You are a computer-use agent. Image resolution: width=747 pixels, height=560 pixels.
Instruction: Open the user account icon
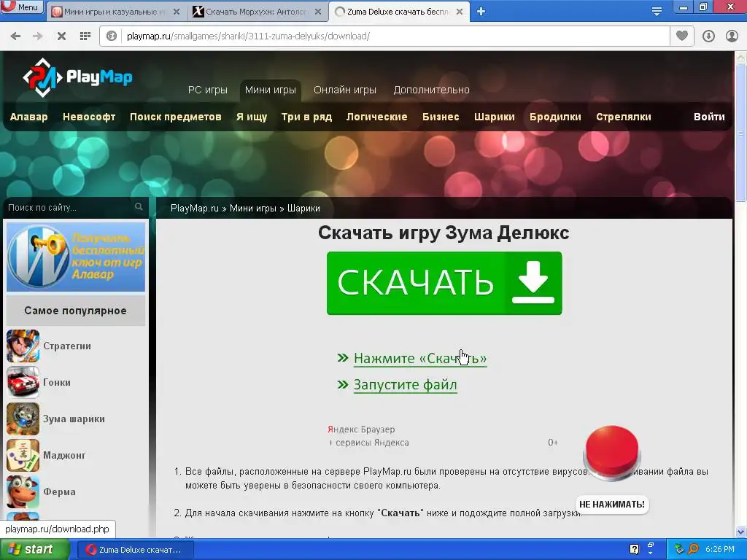732,36
